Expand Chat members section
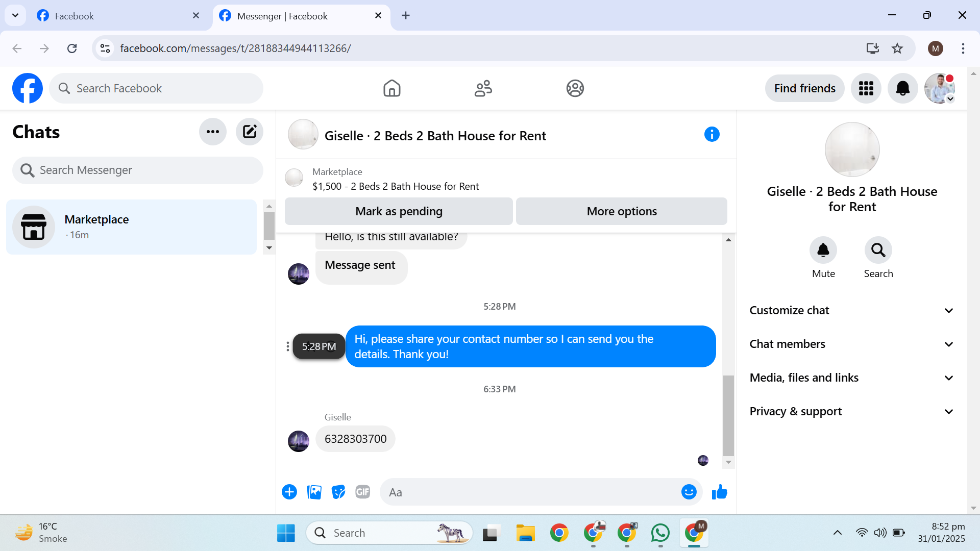The height and width of the screenshot is (551, 980). tap(852, 344)
